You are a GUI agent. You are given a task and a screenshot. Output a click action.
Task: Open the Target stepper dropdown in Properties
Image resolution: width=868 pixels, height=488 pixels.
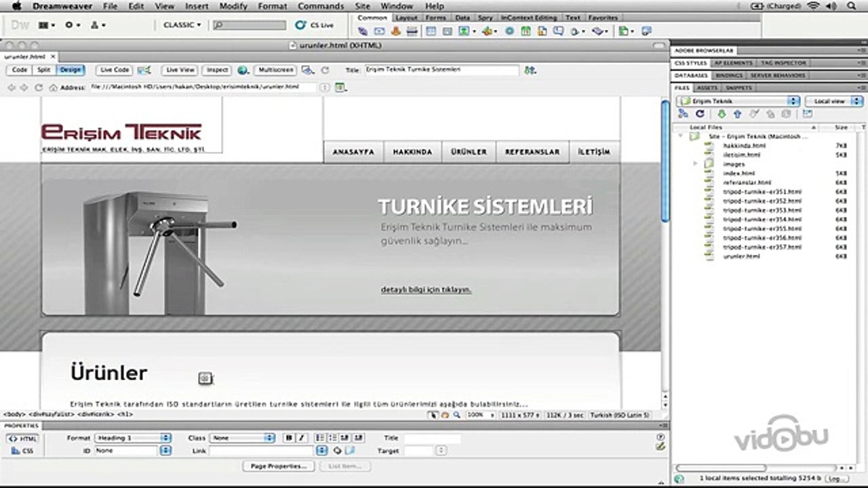pyautogui.click(x=441, y=450)
